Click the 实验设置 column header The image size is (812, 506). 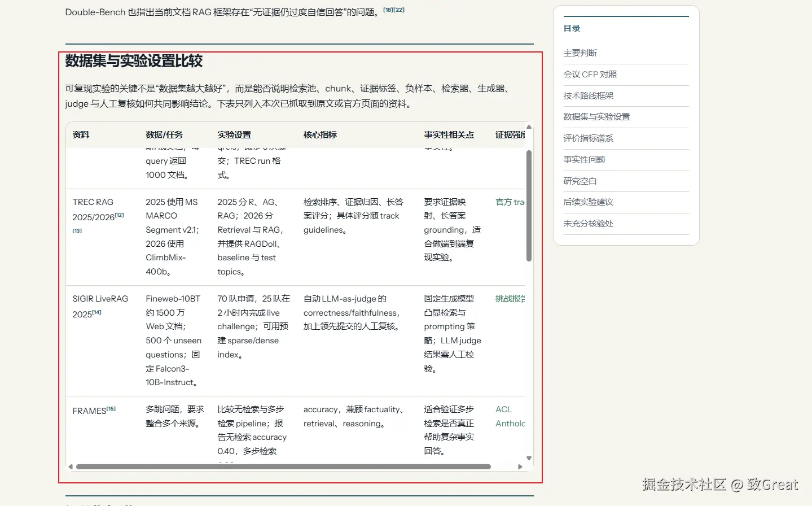point(234,135)
